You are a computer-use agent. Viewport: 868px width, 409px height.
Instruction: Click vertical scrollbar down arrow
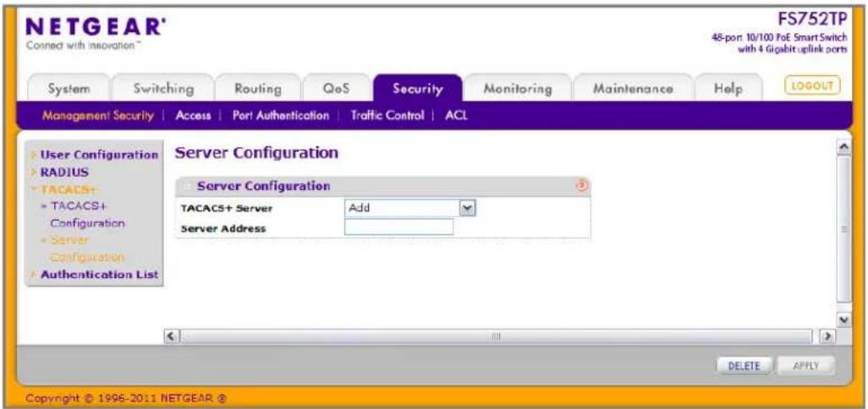coord(844,319)
